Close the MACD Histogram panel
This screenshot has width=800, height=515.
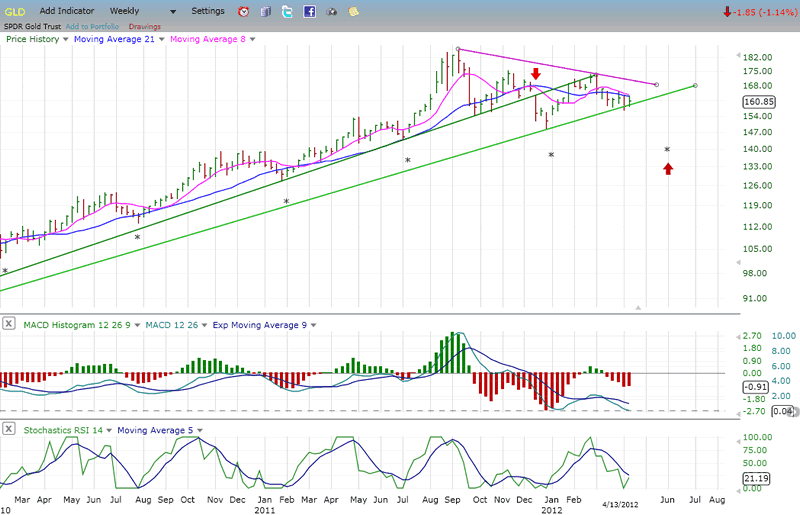click(8, 324)
